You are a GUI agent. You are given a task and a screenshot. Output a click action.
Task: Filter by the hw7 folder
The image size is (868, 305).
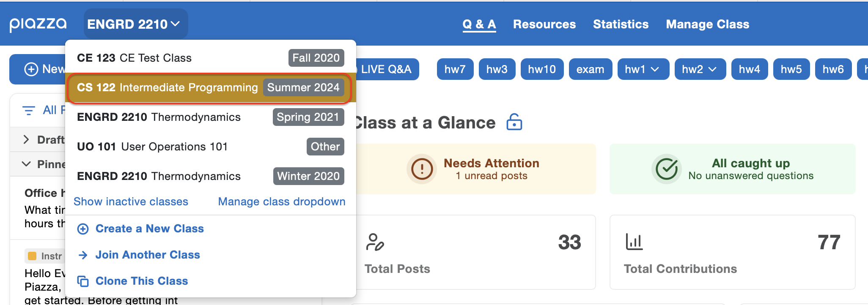click(x=455, y=69)
